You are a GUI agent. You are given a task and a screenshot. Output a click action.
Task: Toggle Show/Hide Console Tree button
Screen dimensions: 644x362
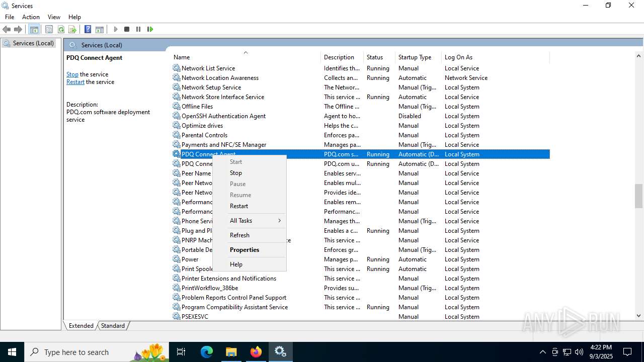tap(34, 29)
